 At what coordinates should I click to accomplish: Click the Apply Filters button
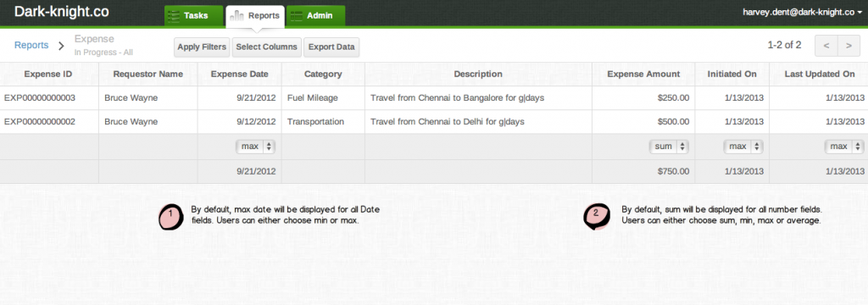(202, 47)
